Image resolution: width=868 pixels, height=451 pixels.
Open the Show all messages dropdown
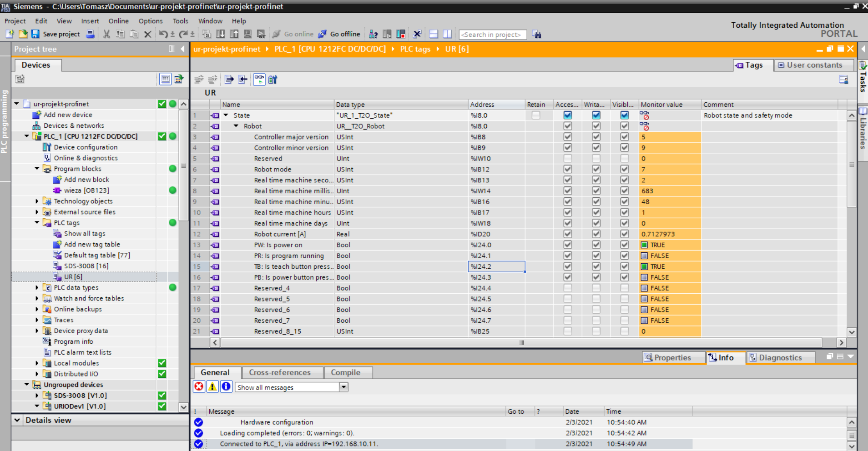point(344,387)
